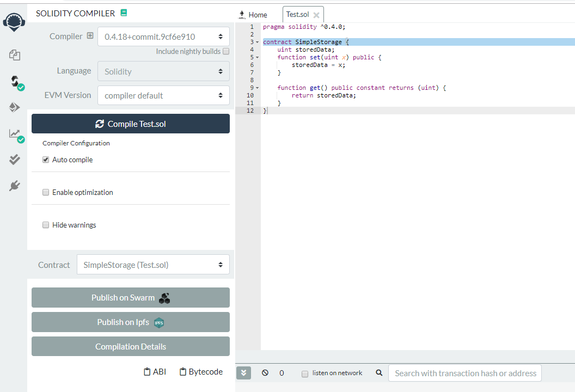Screen dimensions: 575x392
Task: Click the pragma solidity line in editor
Action: point(304,27)
